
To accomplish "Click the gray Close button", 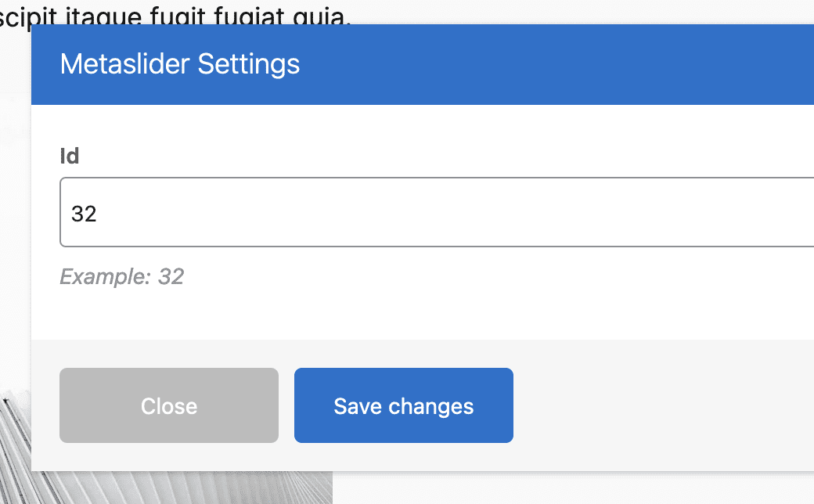I will click(x=169, y=405).
